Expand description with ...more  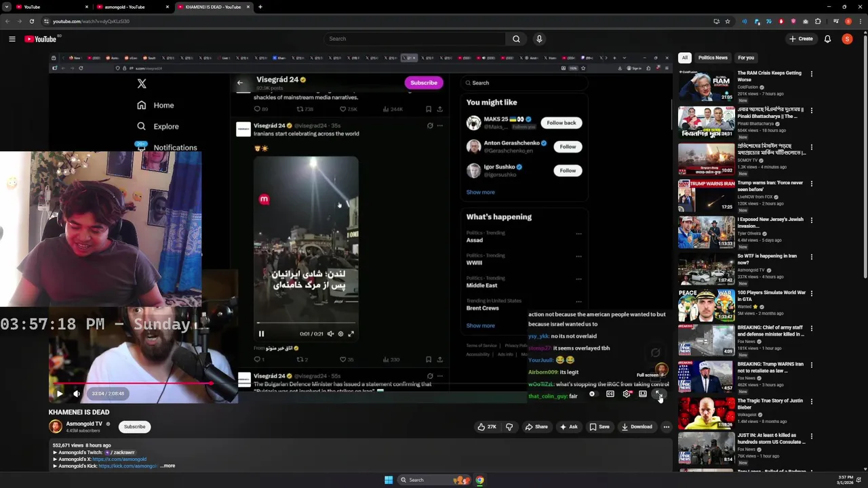click(167, 466)
